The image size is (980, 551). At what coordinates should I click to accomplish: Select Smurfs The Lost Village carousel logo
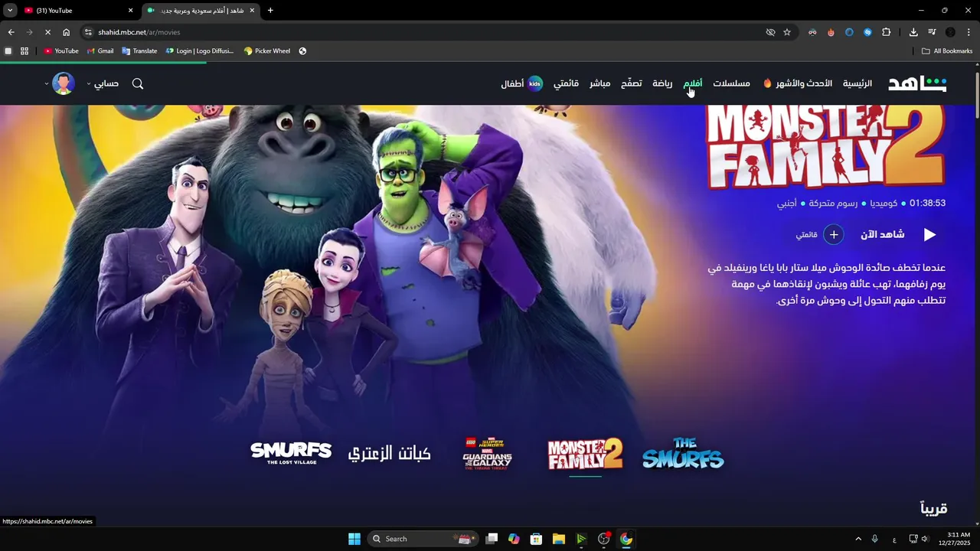click(291, 453)
